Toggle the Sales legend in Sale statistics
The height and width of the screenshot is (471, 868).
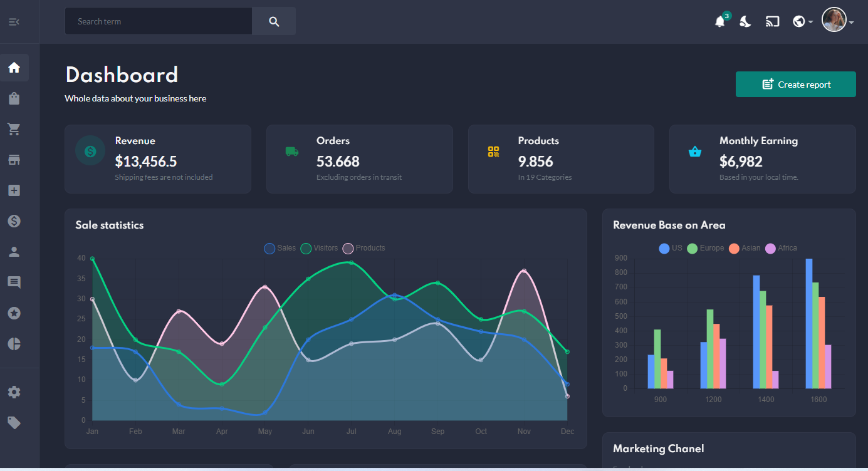coord(280,248)
